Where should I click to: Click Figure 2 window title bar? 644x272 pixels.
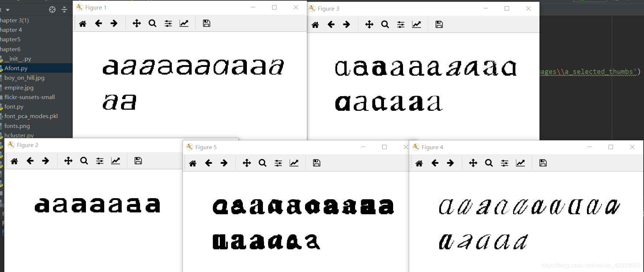[93, 145]
